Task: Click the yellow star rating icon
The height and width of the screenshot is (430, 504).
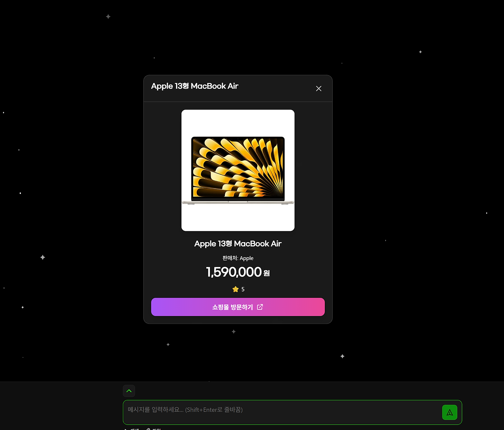Action: [x=235, y=289]
